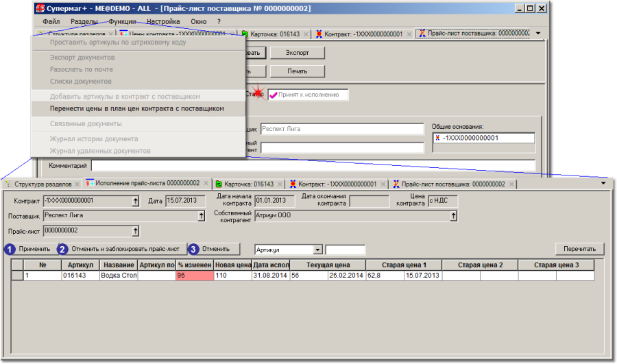Click the pink checkmark icon beside Принят к исполнению

[273, 95]
